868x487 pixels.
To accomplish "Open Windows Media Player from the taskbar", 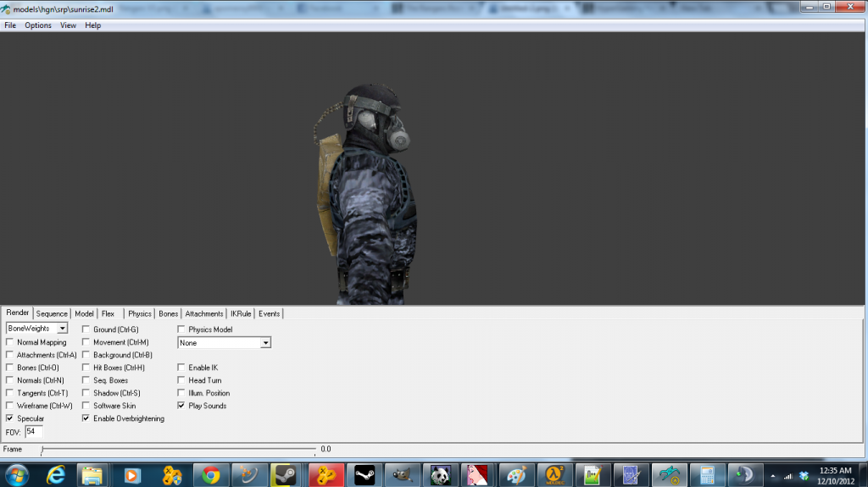I will click(x=132, y=475).
